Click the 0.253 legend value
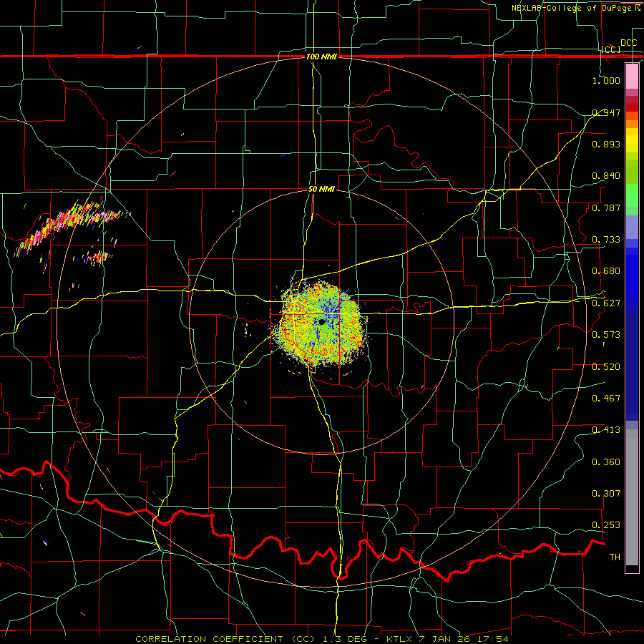This screenshot has height=644, width=644. (606, 525)
